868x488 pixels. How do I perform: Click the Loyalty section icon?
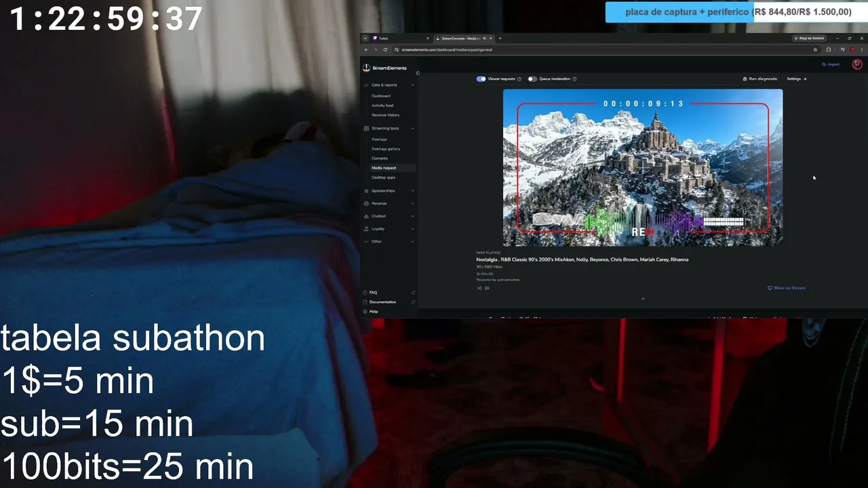tap(366, 228)
